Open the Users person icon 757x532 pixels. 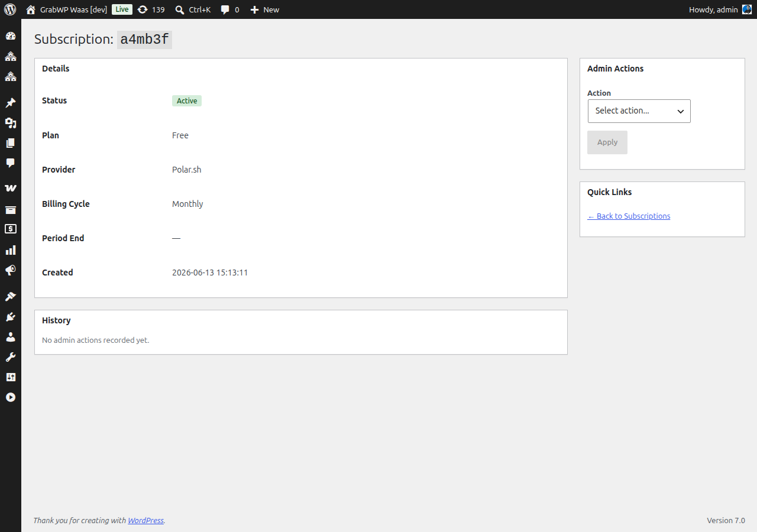coord(11,337)
